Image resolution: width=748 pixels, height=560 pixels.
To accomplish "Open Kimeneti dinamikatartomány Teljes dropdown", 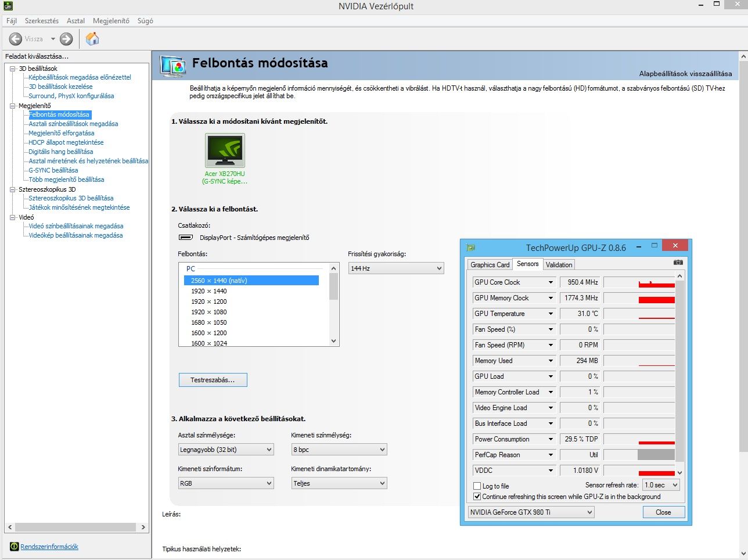I will [x=339, y=483].
